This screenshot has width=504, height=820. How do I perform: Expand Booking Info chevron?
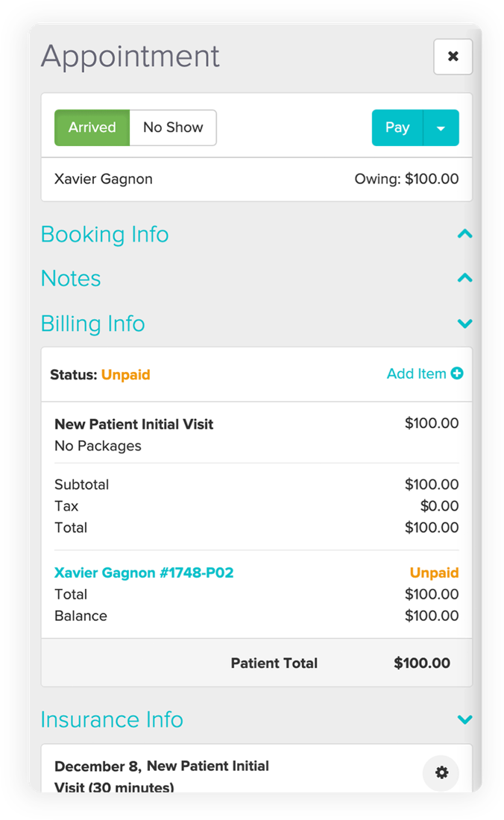pos(464,234)
